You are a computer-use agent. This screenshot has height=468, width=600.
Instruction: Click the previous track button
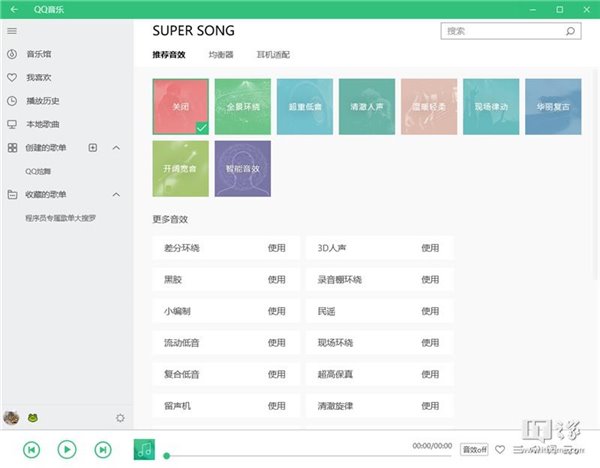[x=31, y=450]
